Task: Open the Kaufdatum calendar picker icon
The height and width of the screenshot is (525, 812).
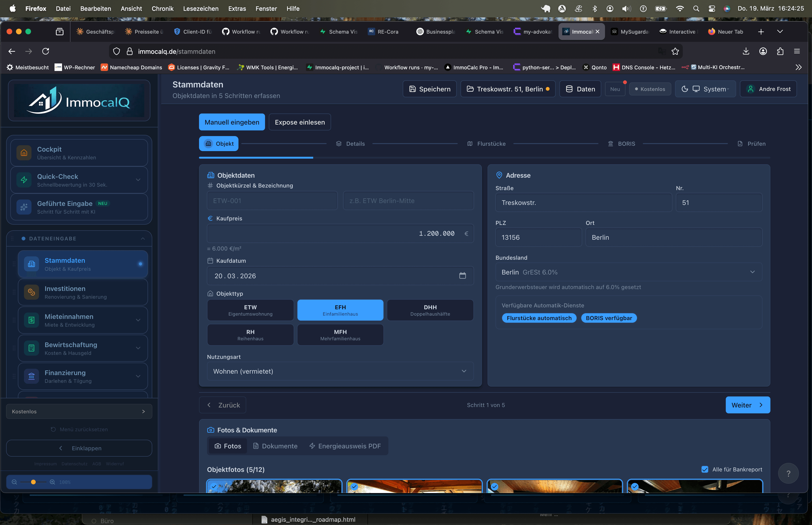Action: pos(462,275)
